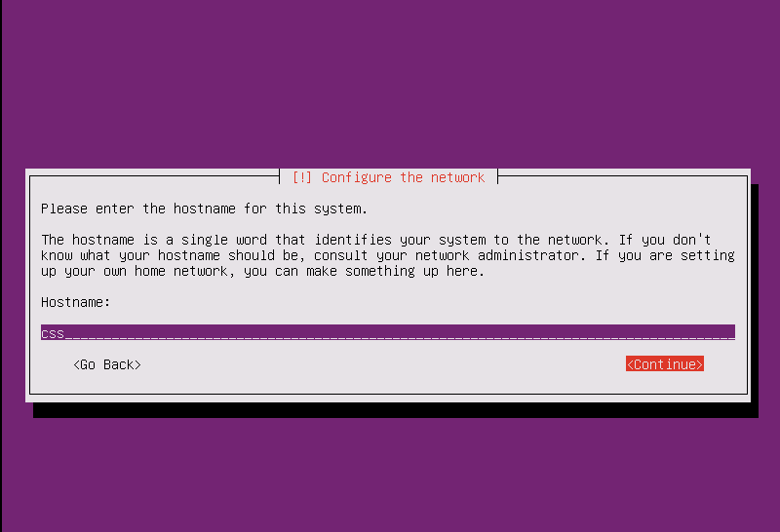Image resolution: width=780 pixels, height=532 pixels.
Task: Click the purple background below the dialog
Action: tap(390, 475)
